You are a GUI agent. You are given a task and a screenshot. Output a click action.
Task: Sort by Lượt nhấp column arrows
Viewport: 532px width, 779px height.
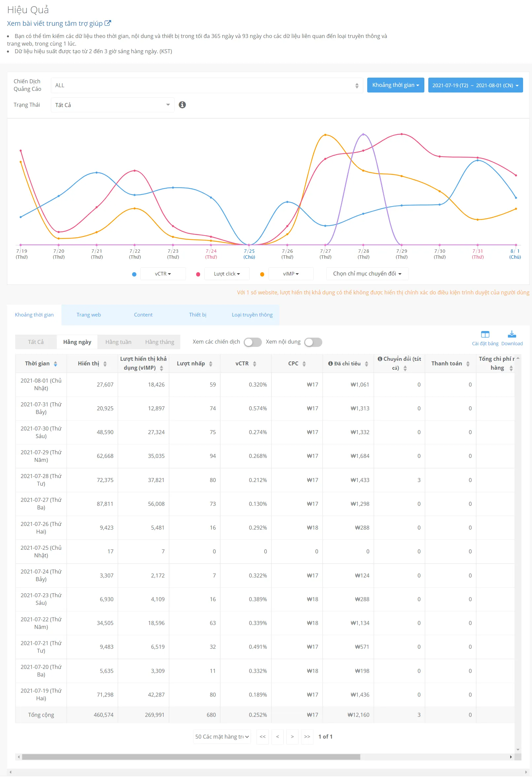[210, 364]
